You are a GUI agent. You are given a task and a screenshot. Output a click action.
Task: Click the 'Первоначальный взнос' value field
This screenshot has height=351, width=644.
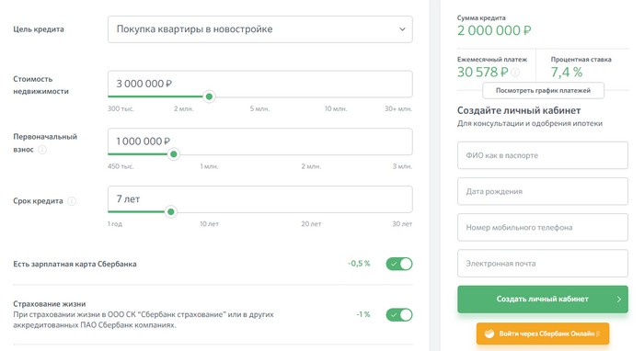[260, 142]
